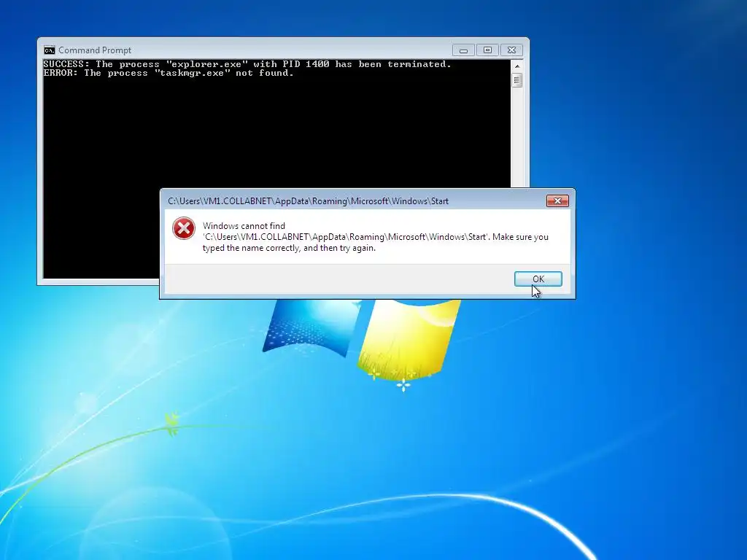
Task: Maximize the Command Prompt window
Action: click(x=487, y=50)
